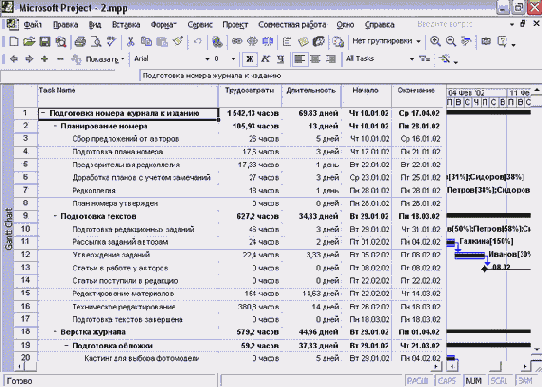Toggle italic formatting button
This screenshot has width=542, height=387.
[265, 59]
